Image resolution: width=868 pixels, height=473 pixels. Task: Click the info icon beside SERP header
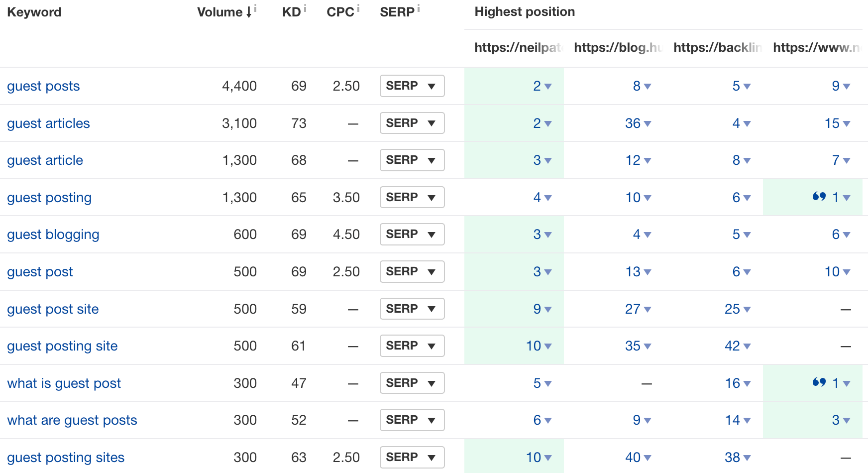[419, 8]
